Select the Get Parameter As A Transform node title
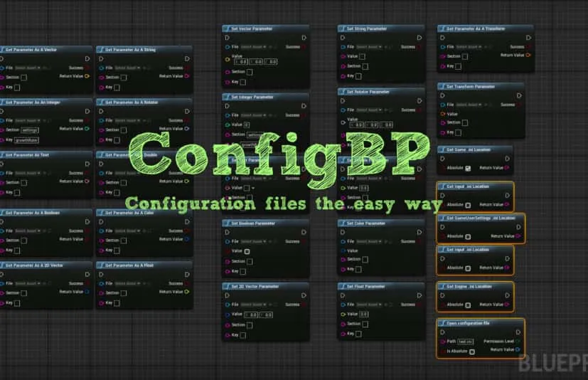The height and width of the screenshot is (380, 588). pos(476,28)
